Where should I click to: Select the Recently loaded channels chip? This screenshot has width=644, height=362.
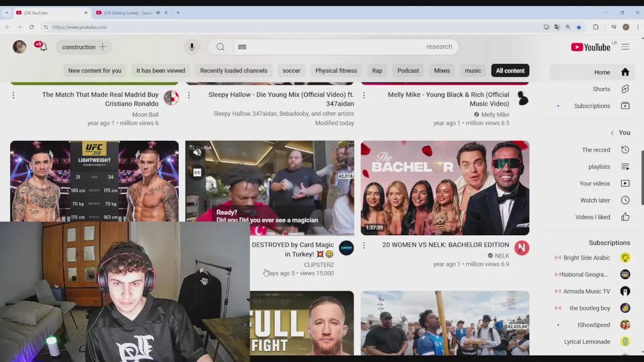(x=234, y=70)
